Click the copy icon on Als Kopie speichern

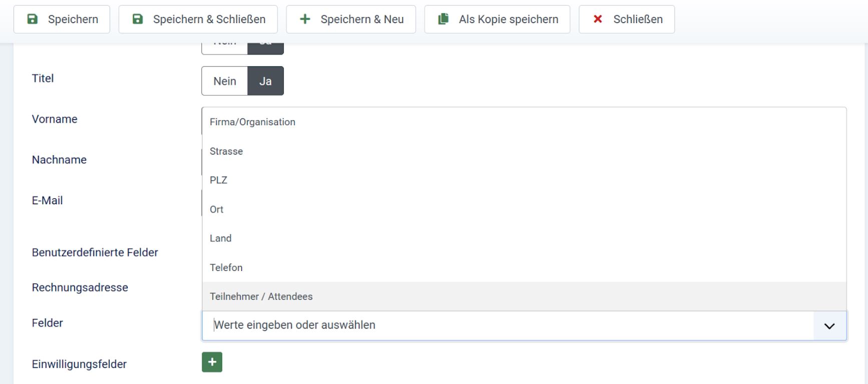(444, 19)
